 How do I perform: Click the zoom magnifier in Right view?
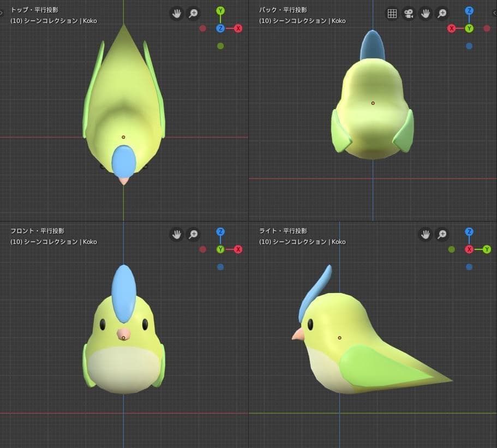tap(442, 235)
